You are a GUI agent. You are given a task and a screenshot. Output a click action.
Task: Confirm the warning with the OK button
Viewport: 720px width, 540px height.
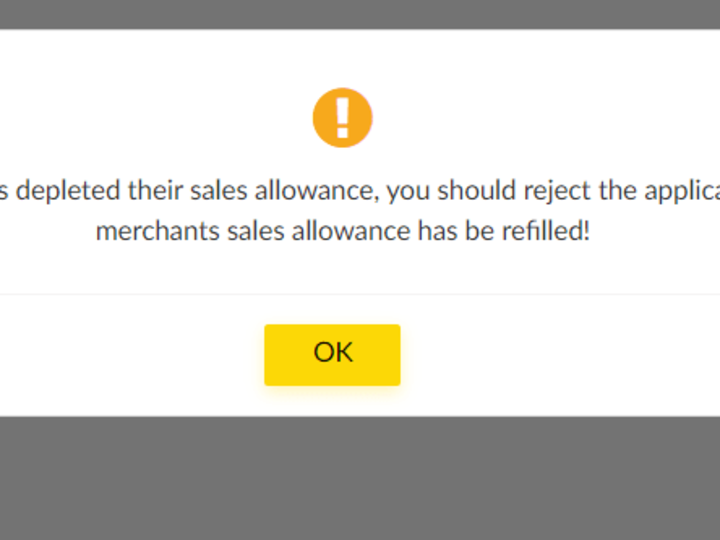(x=332, y=354)
